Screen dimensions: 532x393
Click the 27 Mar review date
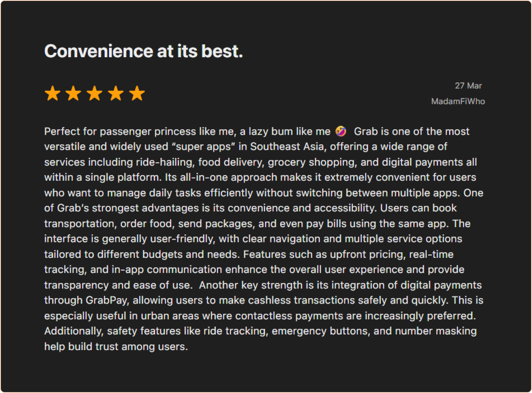coord(468,86)
